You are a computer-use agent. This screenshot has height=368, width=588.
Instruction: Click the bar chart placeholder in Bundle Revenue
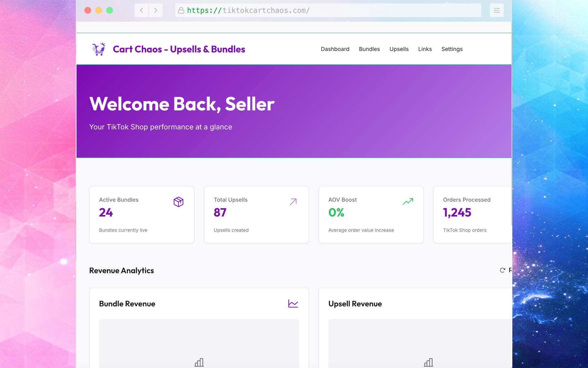pyautogui.click(x=199, y=362)
